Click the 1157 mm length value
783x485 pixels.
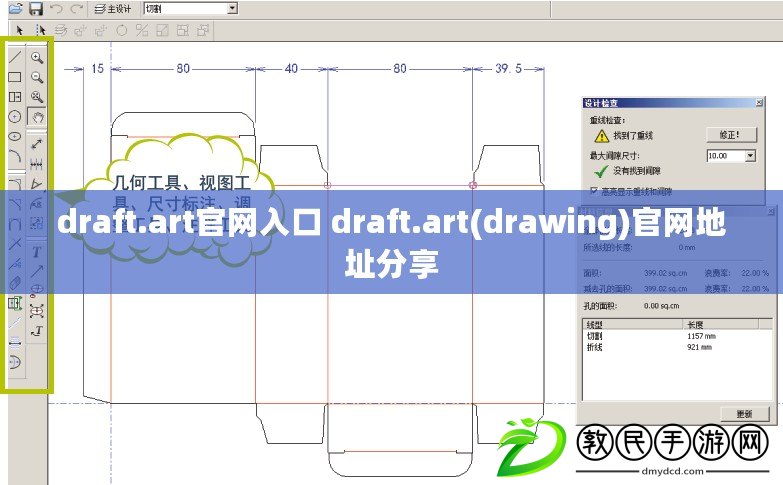pyautogui.click(x=701, y=336)
